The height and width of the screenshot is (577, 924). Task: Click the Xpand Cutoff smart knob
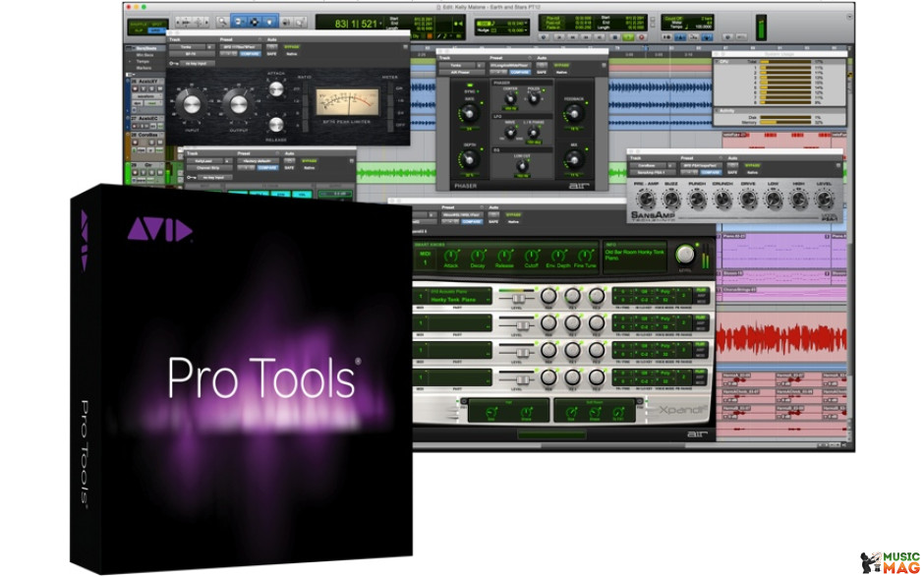[532, 256]
